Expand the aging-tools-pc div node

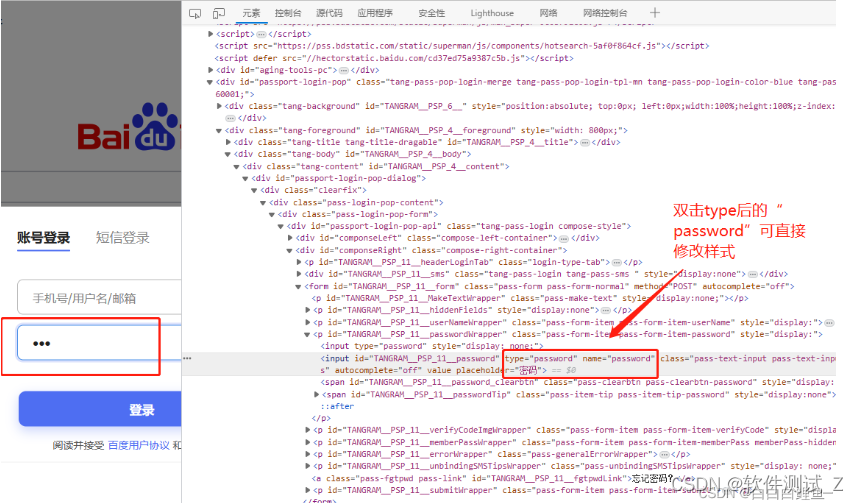(210, 70)
